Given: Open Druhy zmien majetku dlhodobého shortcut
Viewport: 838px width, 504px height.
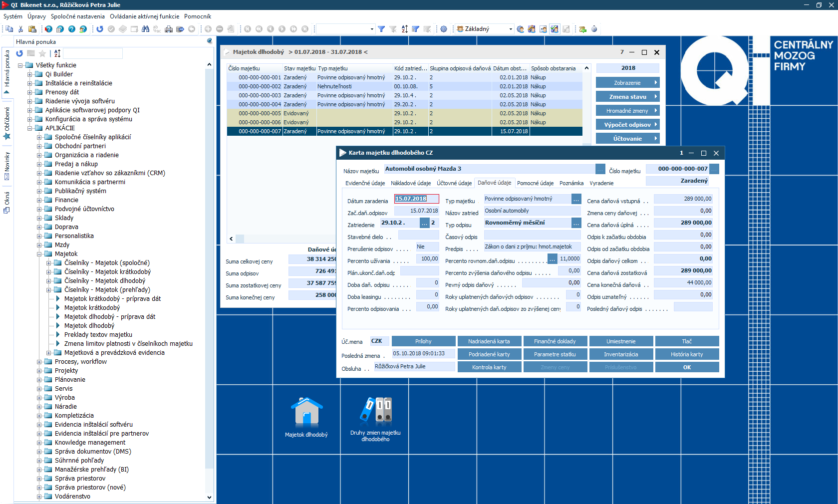Looking at the screenshot, I should point(375,418).
